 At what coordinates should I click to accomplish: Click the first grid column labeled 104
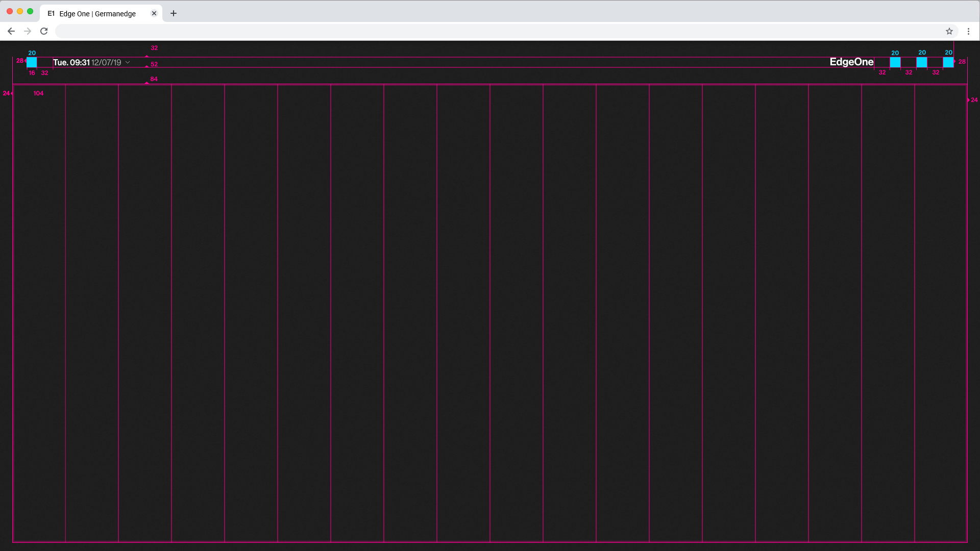39,306
